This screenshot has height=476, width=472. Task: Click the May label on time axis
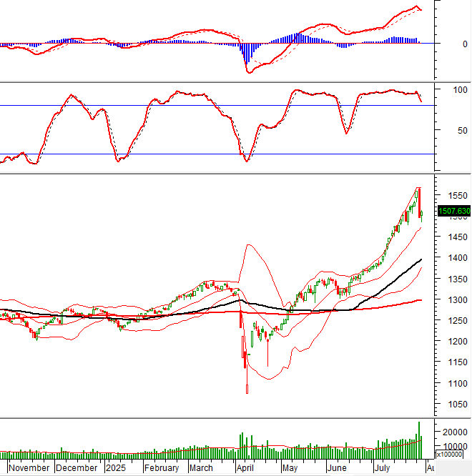click(x=290, y=468)
